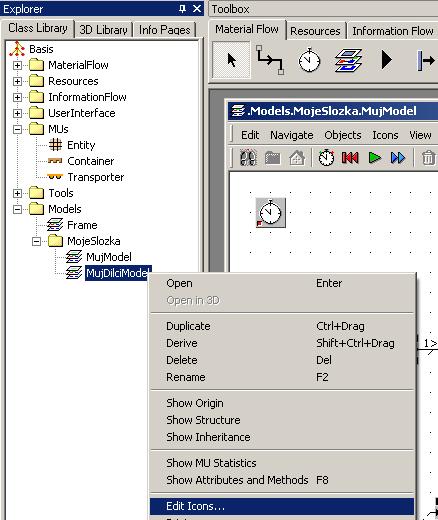Click the EventController object in the model
The image size is (438, 520).
pos(271,213)
